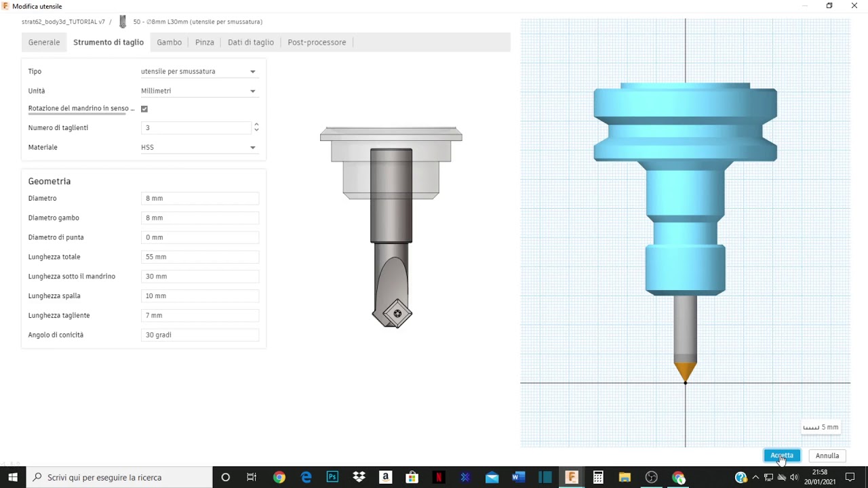
Task: Click the Lunghezza totale field
Action: (201, 257)
